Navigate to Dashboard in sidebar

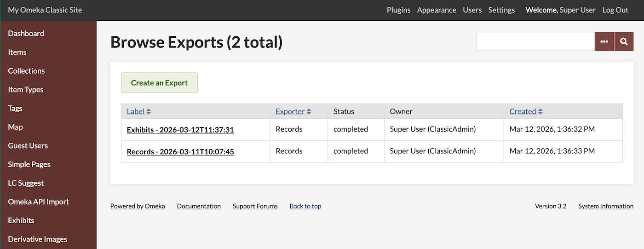tap(26, 34)
